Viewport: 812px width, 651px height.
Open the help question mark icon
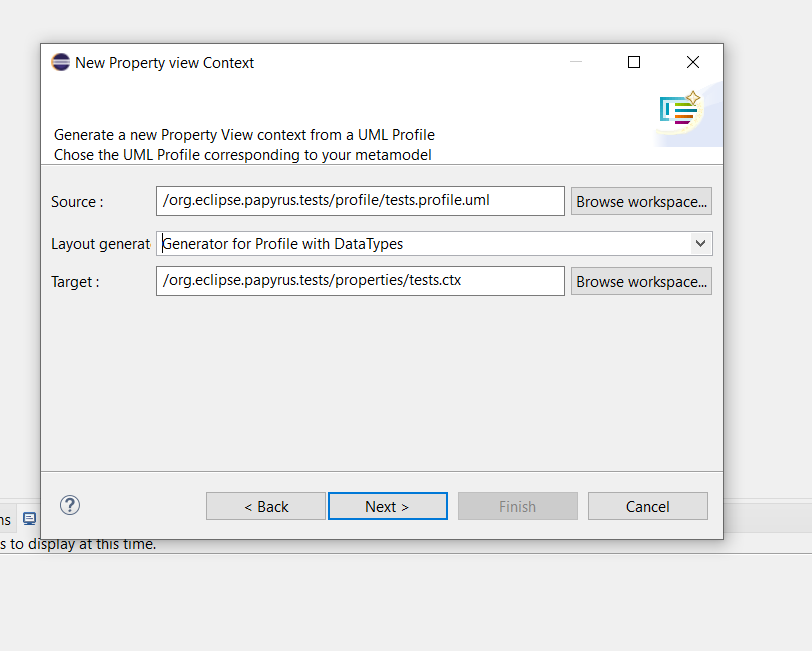(x=70, y=505)
